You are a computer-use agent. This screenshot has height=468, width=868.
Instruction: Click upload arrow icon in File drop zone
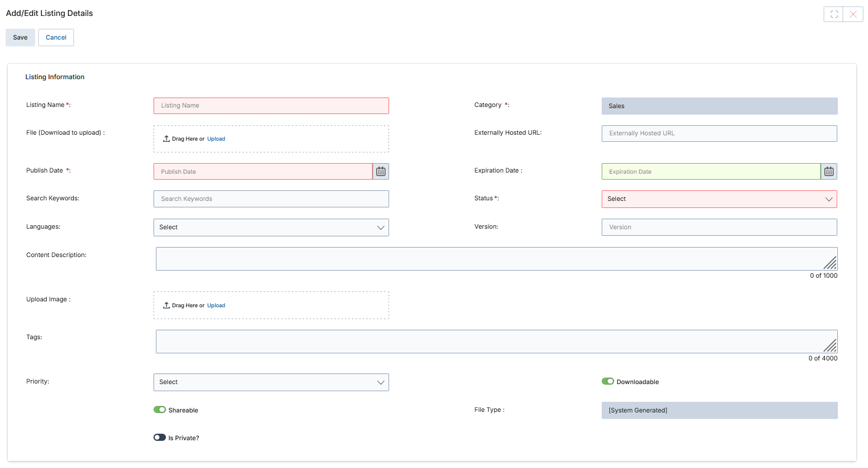[x=167, y=139]
